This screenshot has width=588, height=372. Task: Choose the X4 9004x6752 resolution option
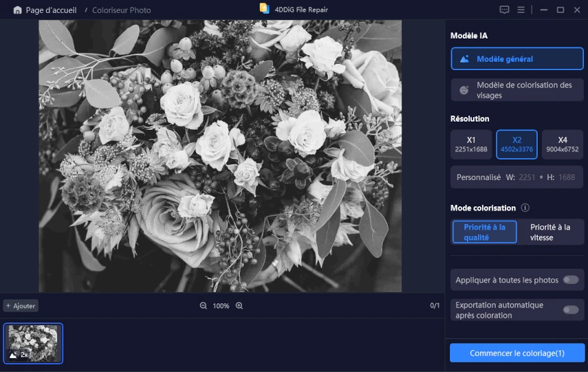tap(563, 144)
